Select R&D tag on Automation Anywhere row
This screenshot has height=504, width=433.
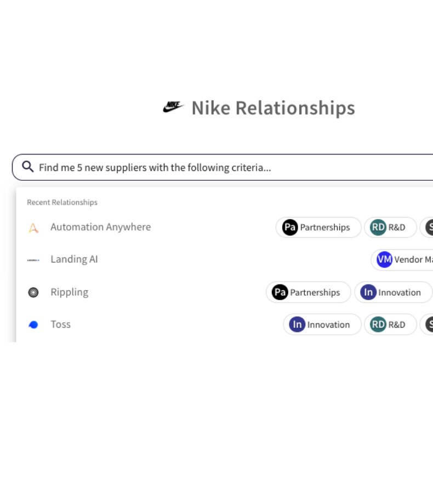(x=390, y=227)
